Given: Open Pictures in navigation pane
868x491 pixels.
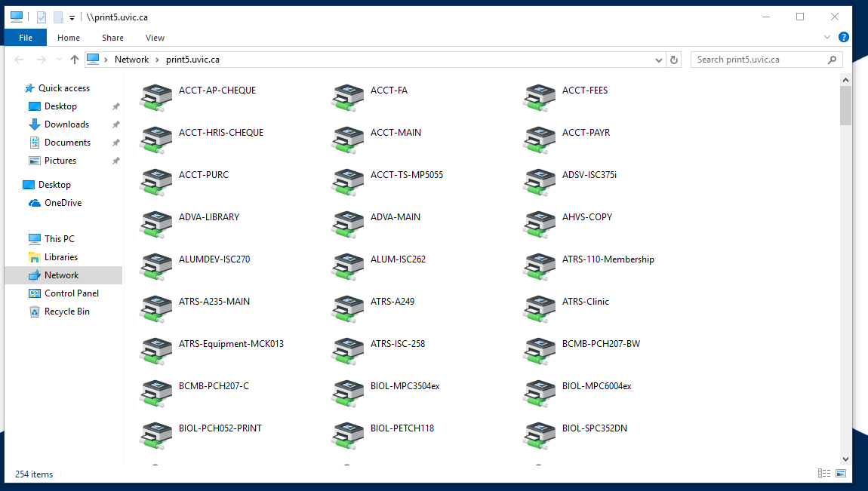Looking at the screenshot, I should click(60, 161).
